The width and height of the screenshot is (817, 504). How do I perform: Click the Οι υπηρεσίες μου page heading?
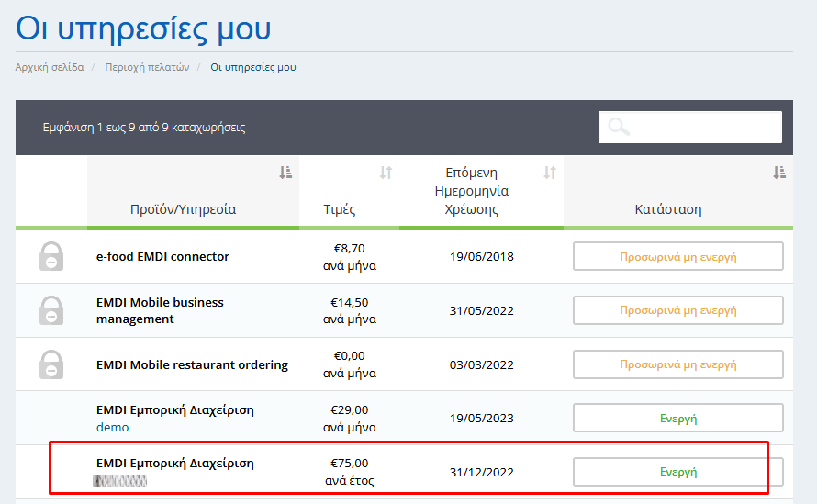(x=143, y=28)
